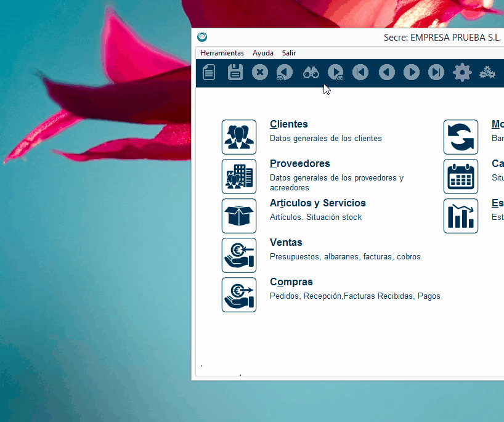The width and height of the screenshot is (504, 422).
Task: Open the Herramientas menu
Action: pos(222,53)
